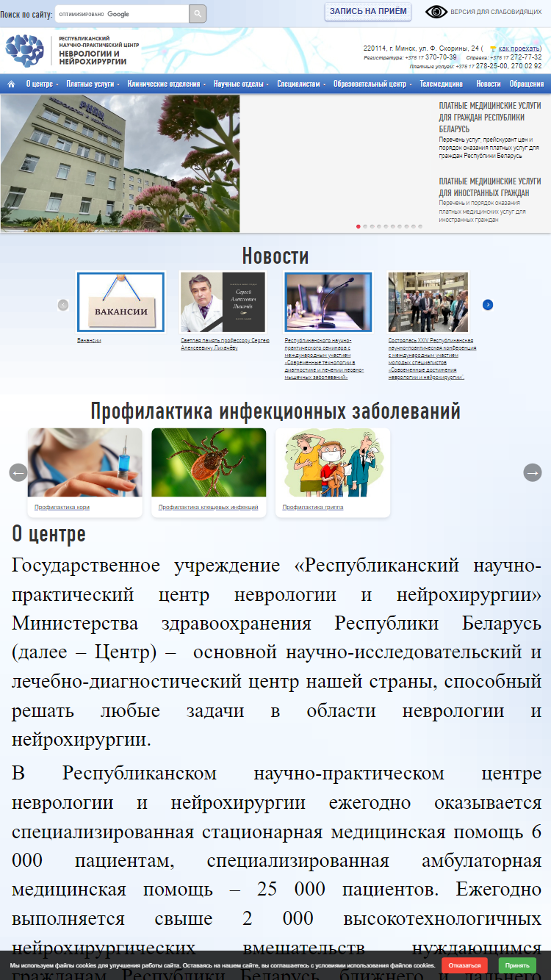Open professor Likhachev memorial news image
The width and height of the screenshot is (551, 980).
[x=223, y=302]
